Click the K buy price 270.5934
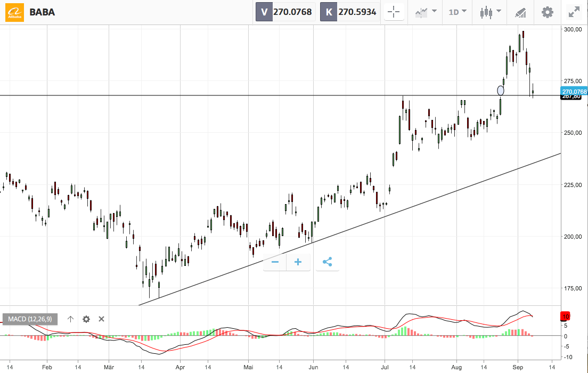Image resolution: width=588 pixels, height=373 pixels. point(350,12)
